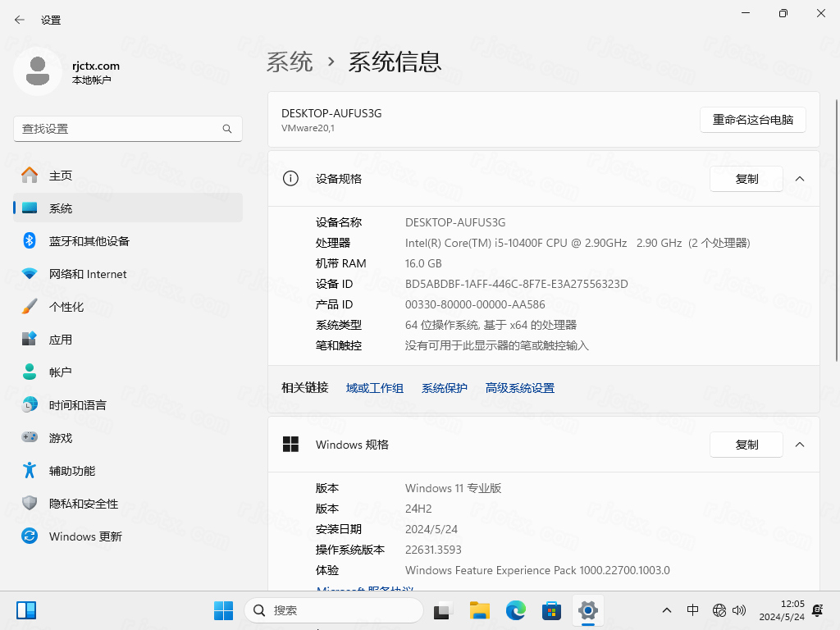Click the taskbar 搜索 box

tap(334, 610)
